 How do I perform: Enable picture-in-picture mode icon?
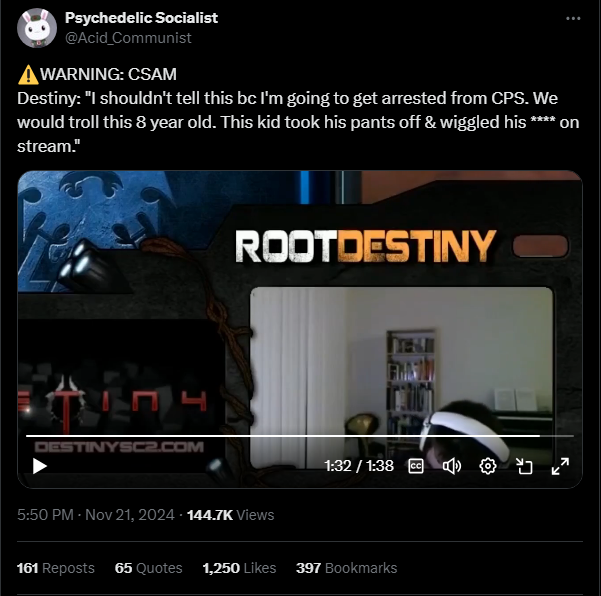pos(524,466)
